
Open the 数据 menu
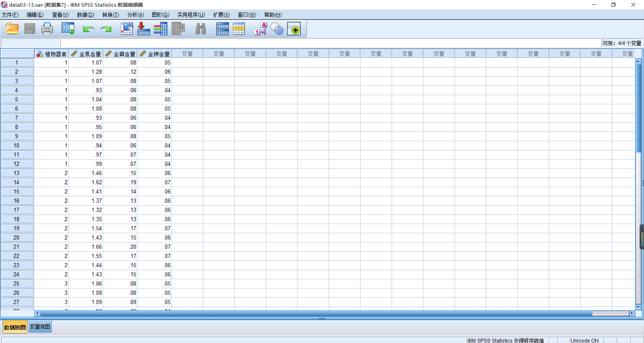click(x=86, y=15)
